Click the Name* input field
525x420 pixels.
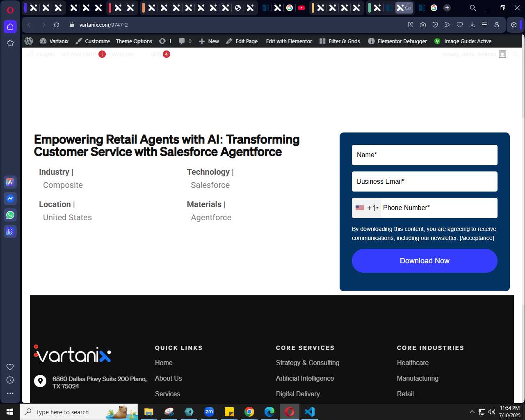[x=425, y=155]
